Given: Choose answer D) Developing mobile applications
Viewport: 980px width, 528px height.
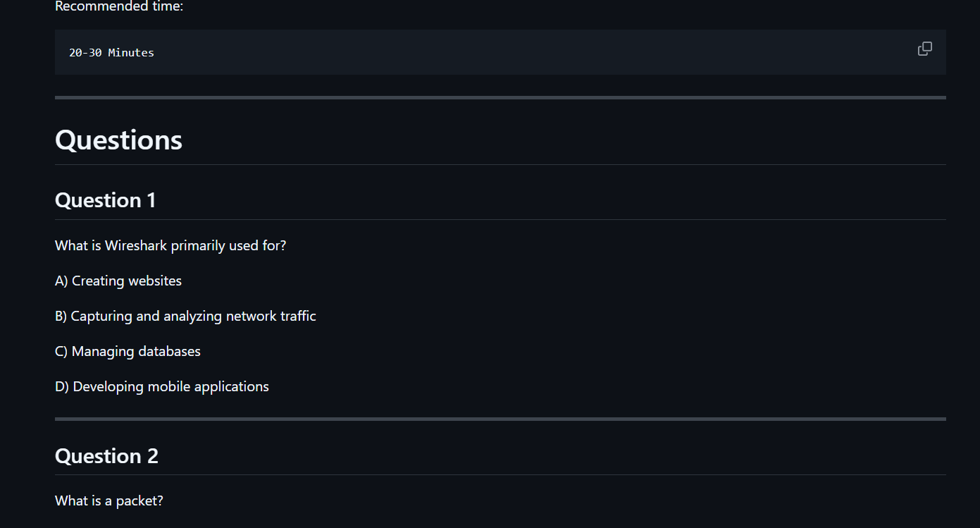Looking at the screenshot, I should (162, 387).
